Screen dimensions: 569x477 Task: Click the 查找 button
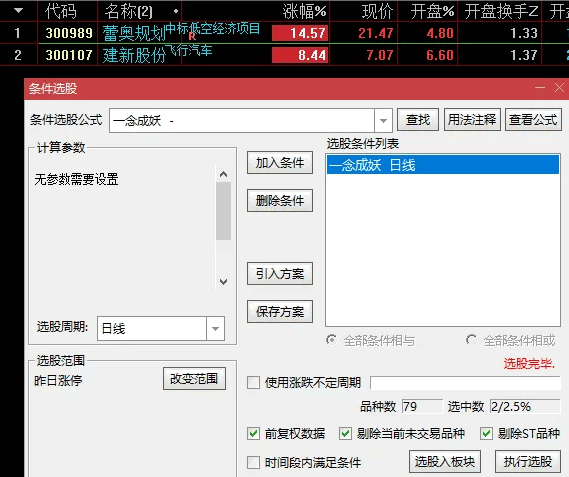pyautogui.click(x=418, y=119)
